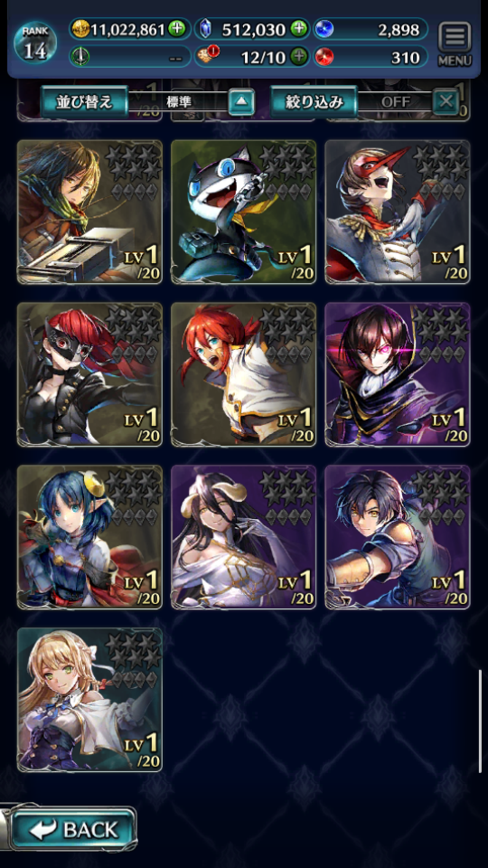This screenshot has height=868, width=488.
Task: Open the 標準 sort option field
Action: pyautogui.click(x=178, y=102)
